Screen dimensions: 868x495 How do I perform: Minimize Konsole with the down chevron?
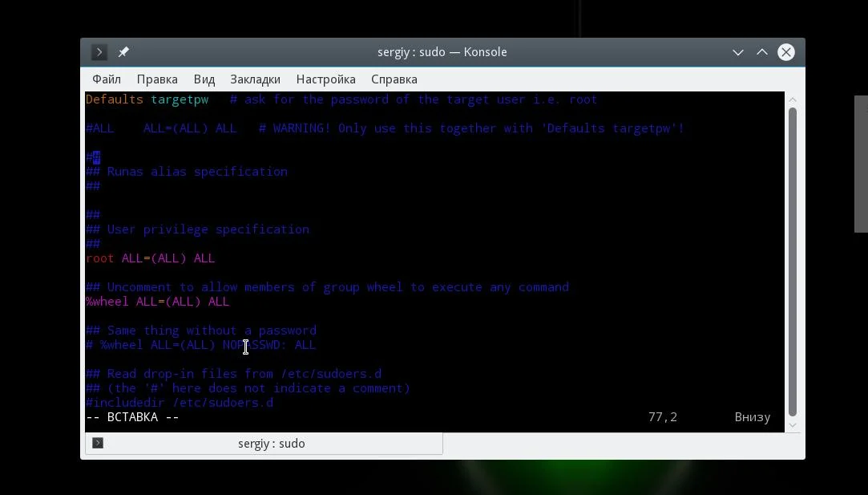738,52
